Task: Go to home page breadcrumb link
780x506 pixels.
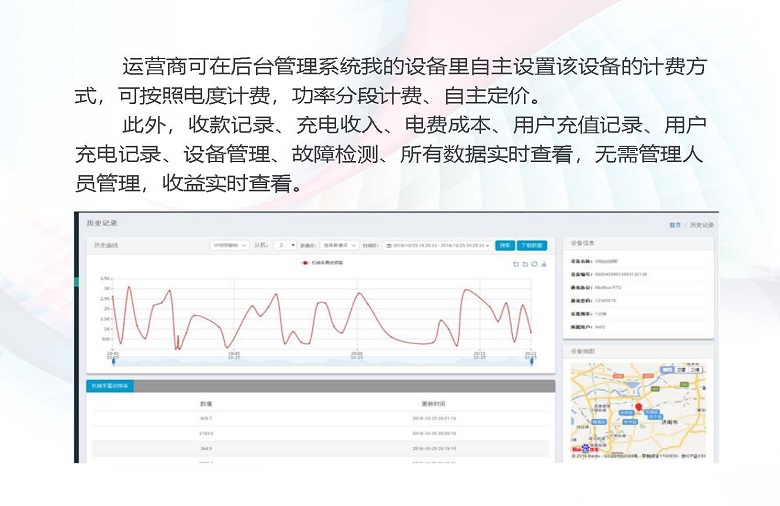Action: click(x=675, y=225)
